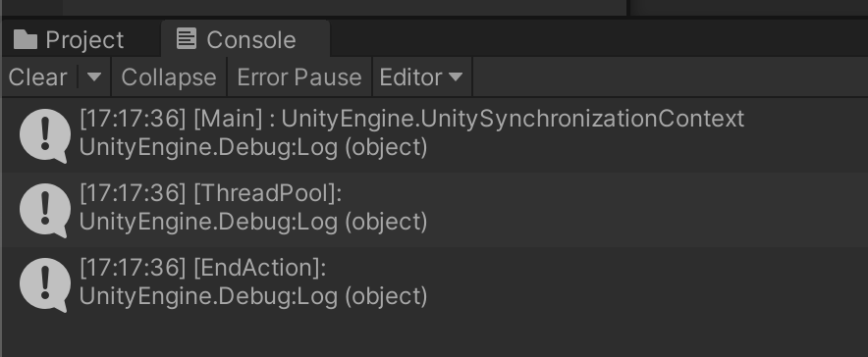Click the Debug:Log line under the ThreadPool entry
868x357 pixels.
[253, 223]
